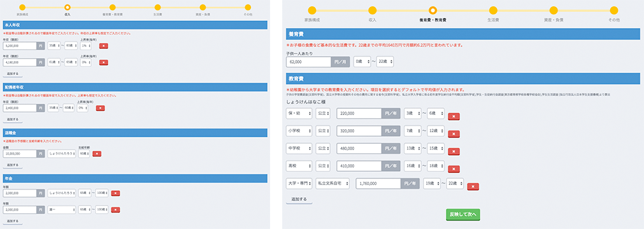Open 61歳 start age dropdown
The width and height of the screenshot is (644, 229).
pyautogui.click(x=54, y=62)
